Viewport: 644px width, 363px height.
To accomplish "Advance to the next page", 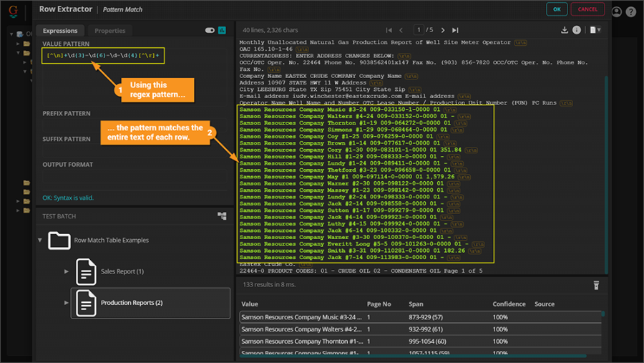I will coord(443,30).
